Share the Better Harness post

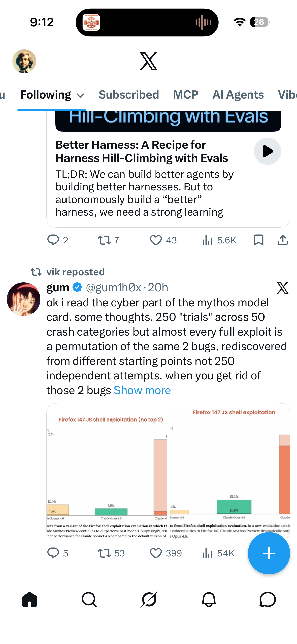[x=283, y=240]
